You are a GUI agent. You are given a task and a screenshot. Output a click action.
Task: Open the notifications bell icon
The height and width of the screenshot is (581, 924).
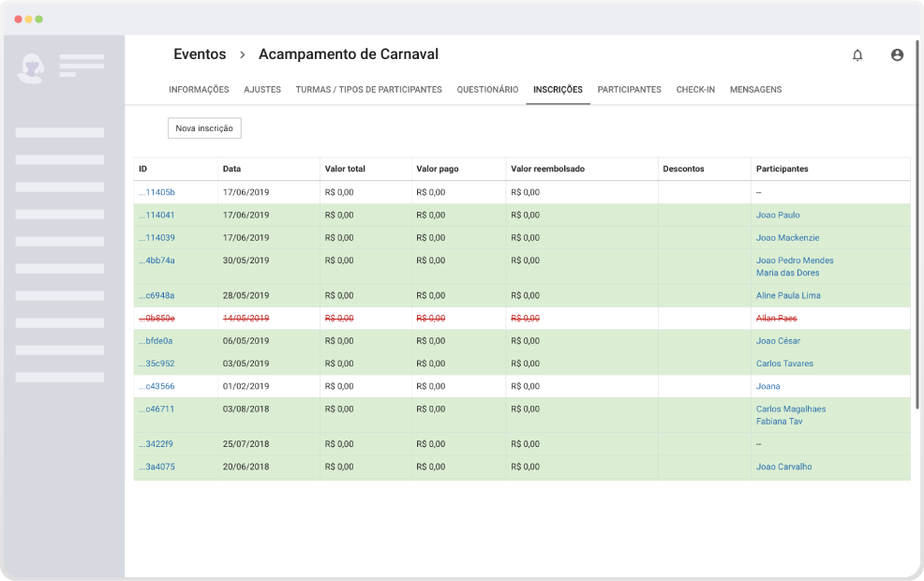(x=857, y=54)
